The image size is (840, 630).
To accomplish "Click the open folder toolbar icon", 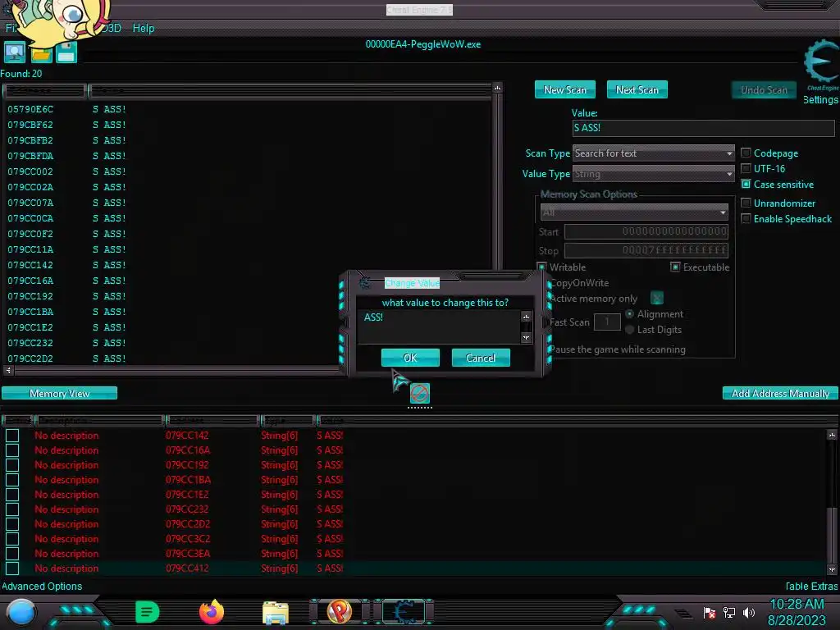I will pyautogui.click(x=41, y=53).
